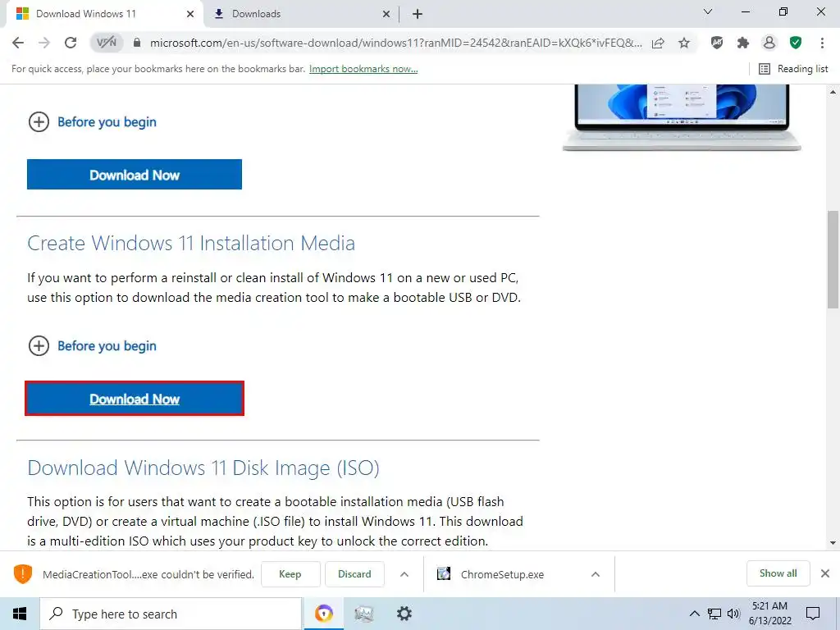
Task: Switch to the Download Windows 11 tab
Action: coord(104,14)
